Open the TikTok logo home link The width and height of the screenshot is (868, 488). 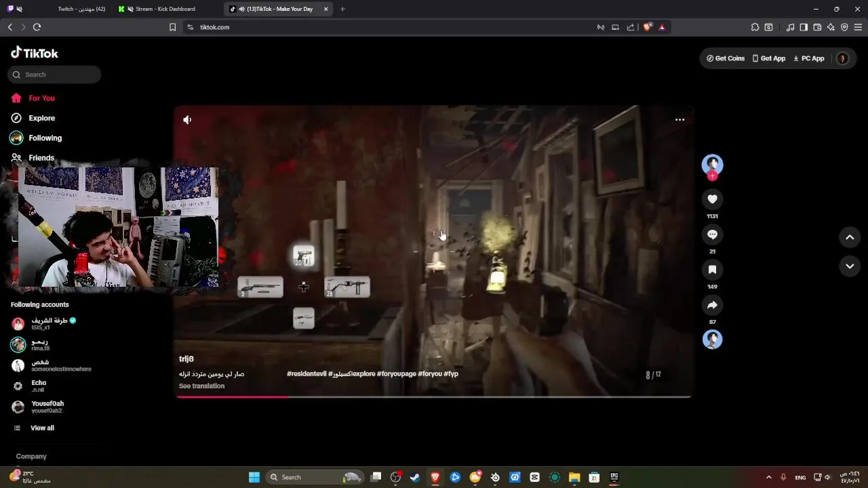pos(34,53)
